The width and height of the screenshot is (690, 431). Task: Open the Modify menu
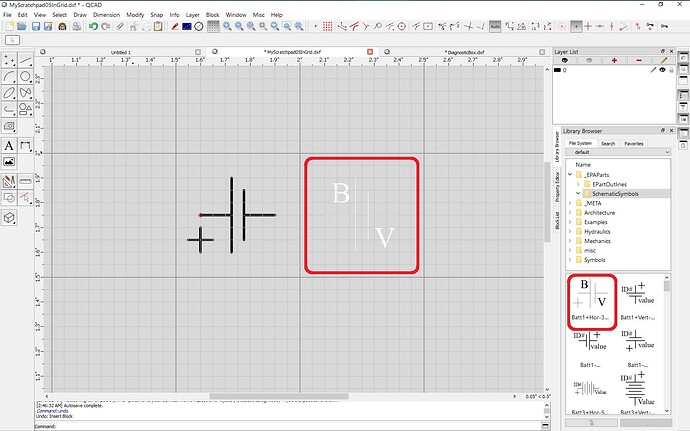135,15
